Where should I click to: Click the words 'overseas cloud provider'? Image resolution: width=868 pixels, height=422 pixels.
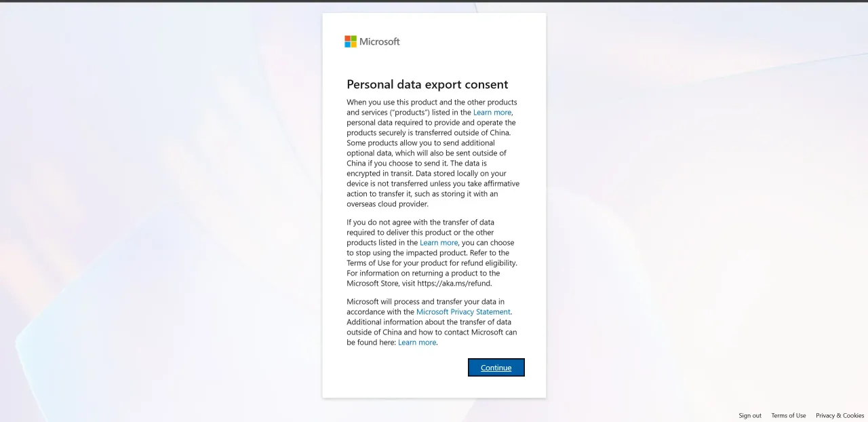tap(387, 204)
